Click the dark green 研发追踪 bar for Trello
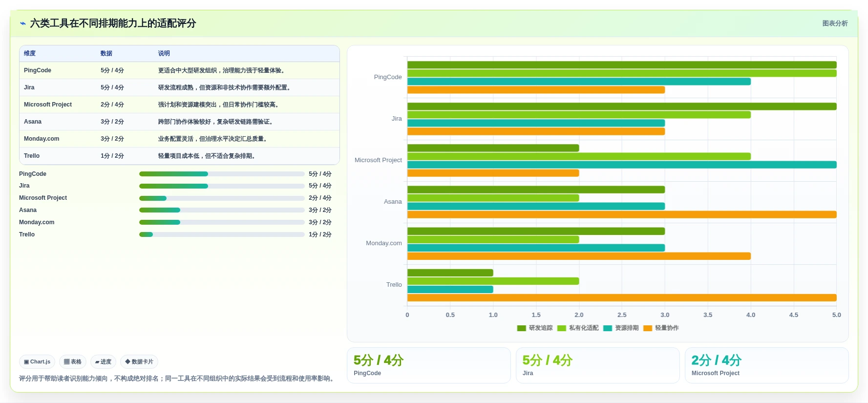Image resolution: width=868 pixels, height=403 pixels. click(x=450, y=273)
